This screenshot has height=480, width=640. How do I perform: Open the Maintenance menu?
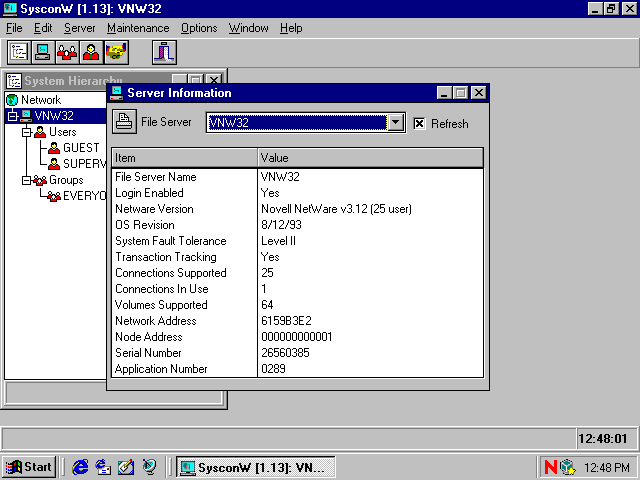138,28
